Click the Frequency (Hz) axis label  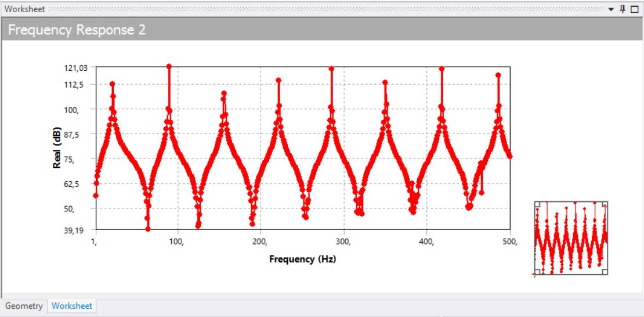[x=303, y=259]
